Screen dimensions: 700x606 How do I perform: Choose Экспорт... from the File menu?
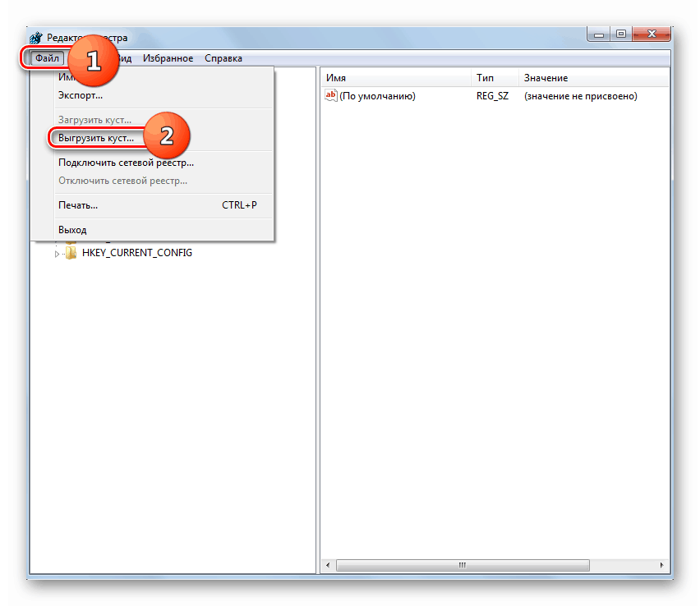coord(80,96)
